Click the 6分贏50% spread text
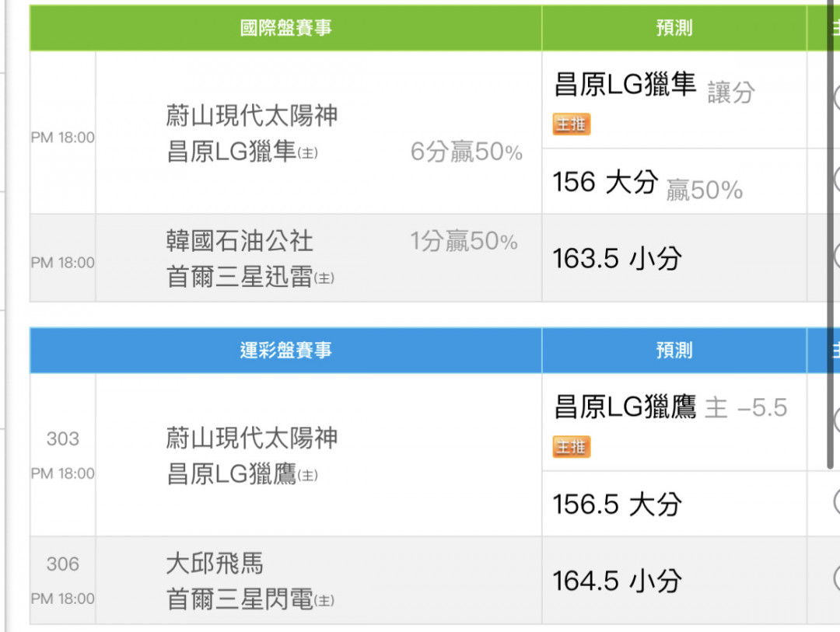 [466, 152]
